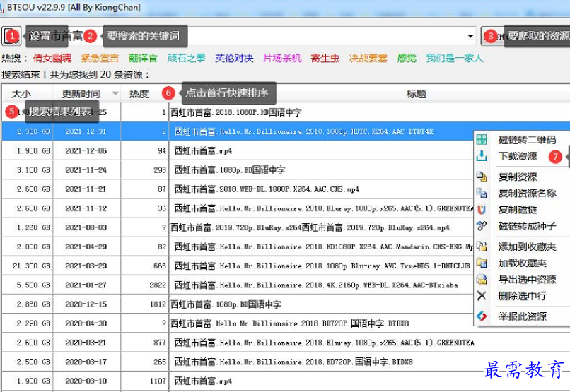Select the row dated 2020-03-21
The height and width of the screenshot is (392, 570).
click(286, 343)
